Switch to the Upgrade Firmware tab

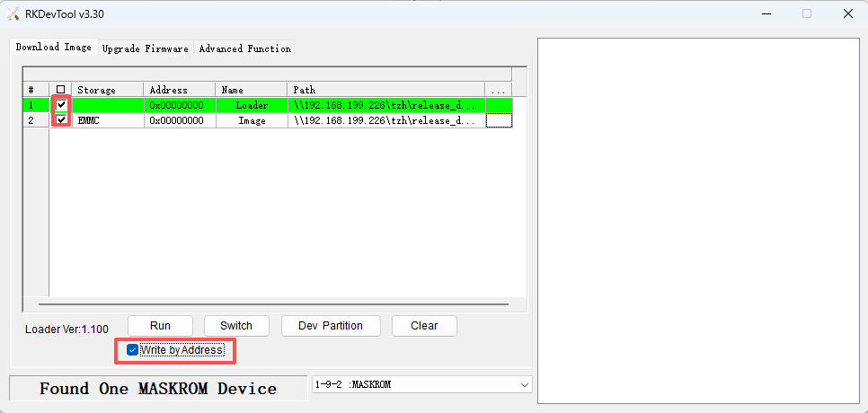[x=145, y=48]
